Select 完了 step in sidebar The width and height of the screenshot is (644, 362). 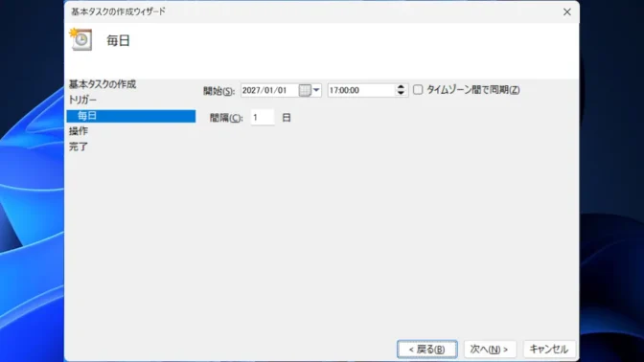[78, 147]
